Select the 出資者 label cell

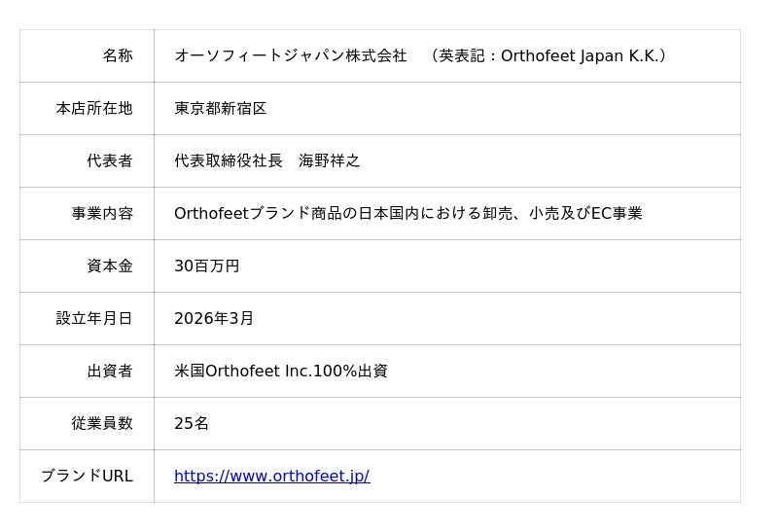tap(110, 371)
